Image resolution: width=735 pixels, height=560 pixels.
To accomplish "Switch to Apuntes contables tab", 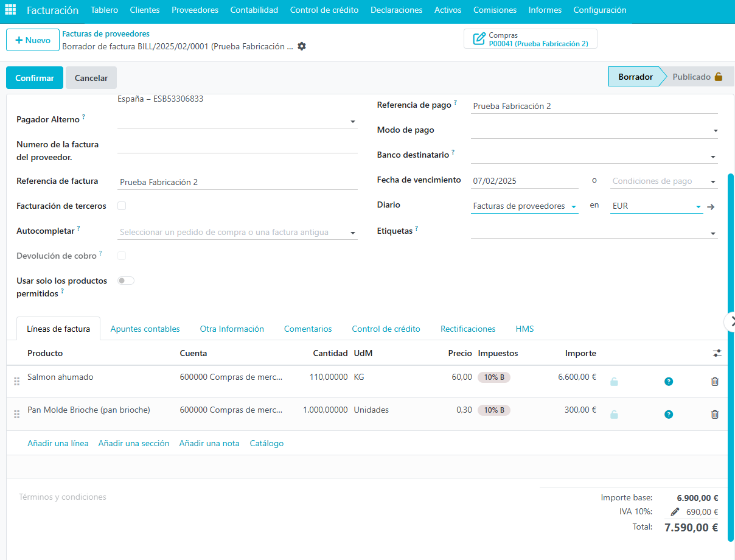I will tap(145, 329).
